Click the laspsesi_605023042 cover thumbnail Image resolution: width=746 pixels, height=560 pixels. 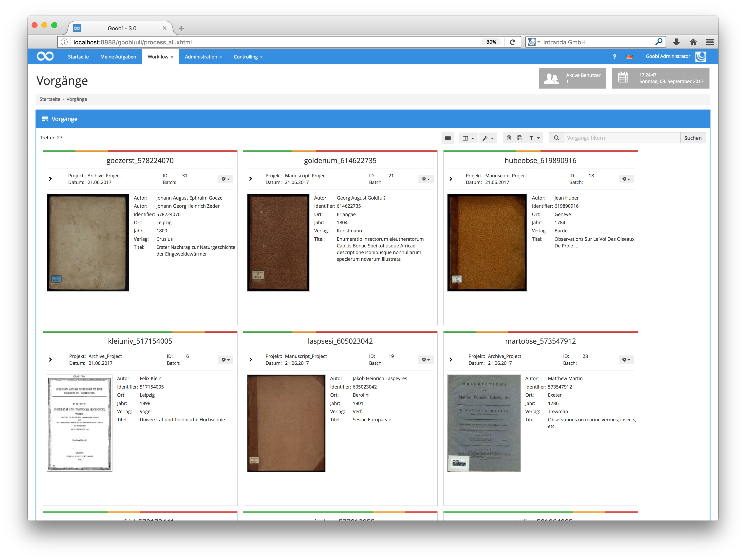point(286,423)
